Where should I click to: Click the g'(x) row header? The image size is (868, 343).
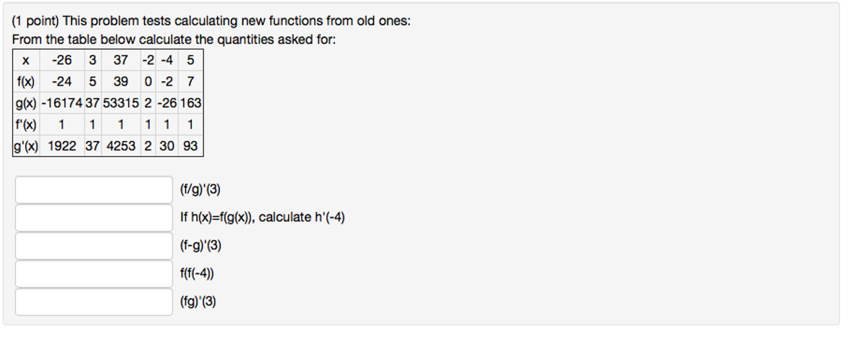click(x=25, y=146)
